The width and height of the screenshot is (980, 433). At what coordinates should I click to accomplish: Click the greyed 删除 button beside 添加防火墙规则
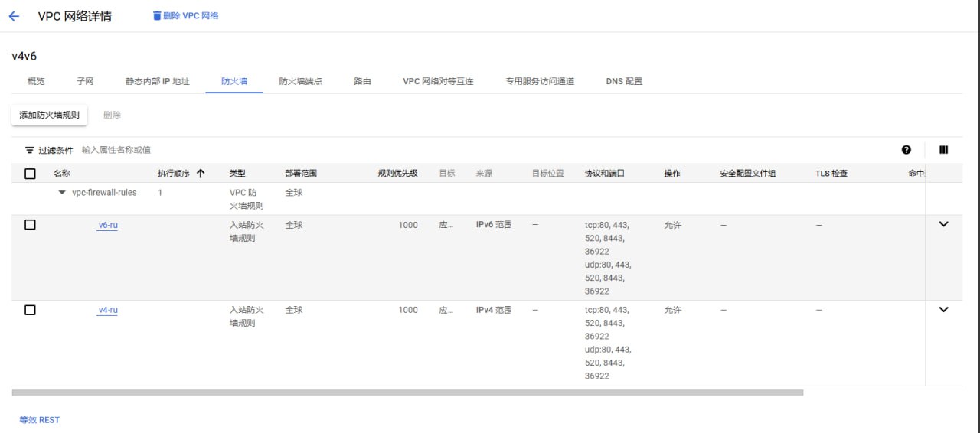112,115
